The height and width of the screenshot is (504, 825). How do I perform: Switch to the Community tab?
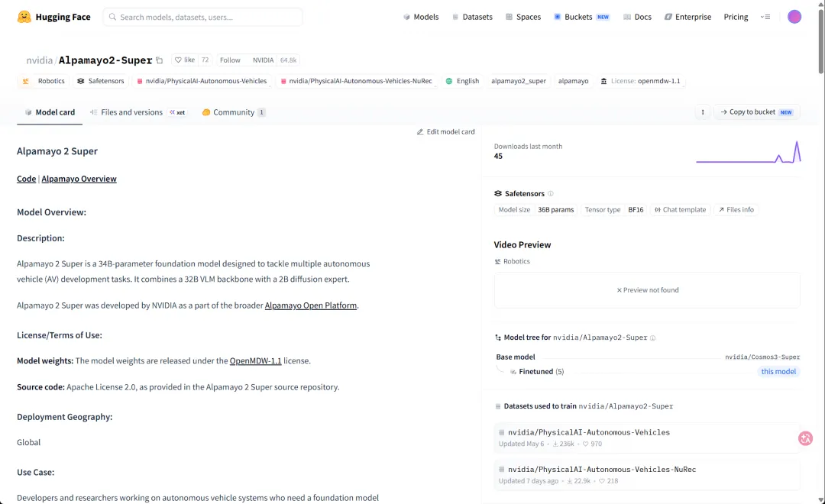(234, 112)
